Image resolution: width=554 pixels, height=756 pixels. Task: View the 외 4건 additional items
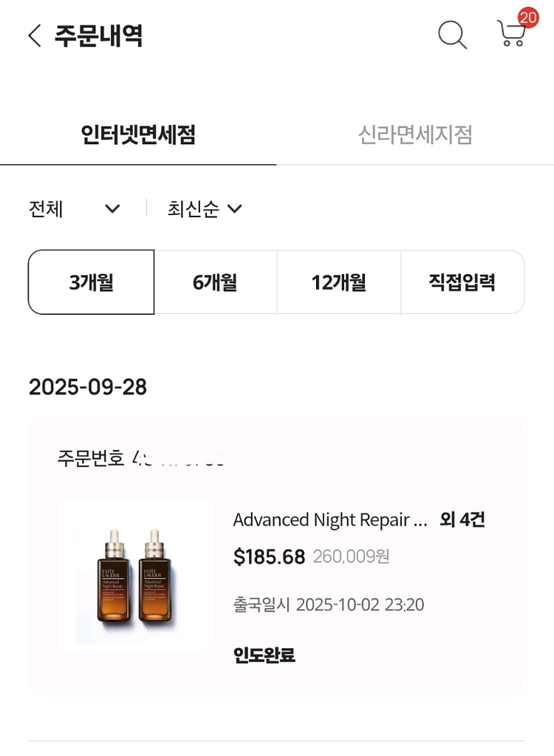pyautogui.click(x=462, y=520)
